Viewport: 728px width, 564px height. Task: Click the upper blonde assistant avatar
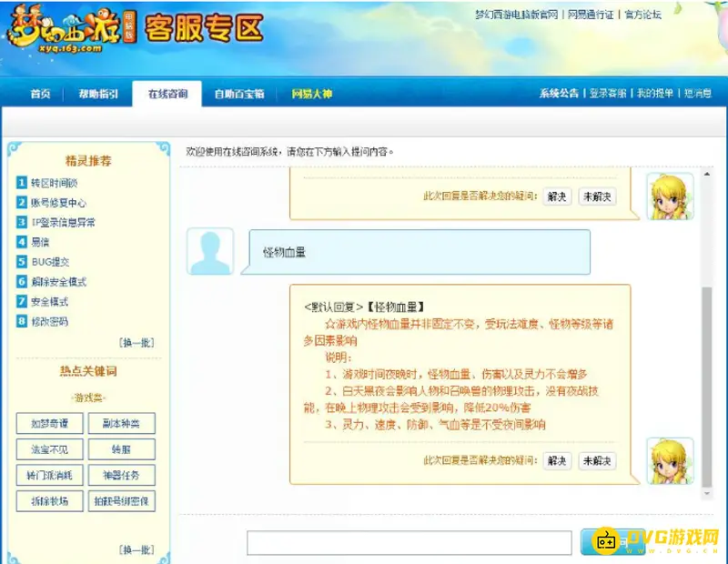670,196
